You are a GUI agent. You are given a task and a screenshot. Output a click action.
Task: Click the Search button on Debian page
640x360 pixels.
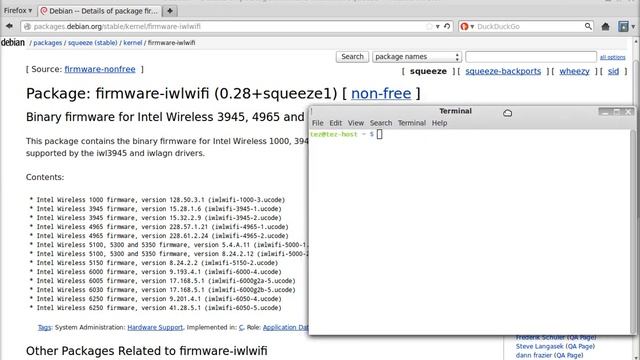point(352,57)
